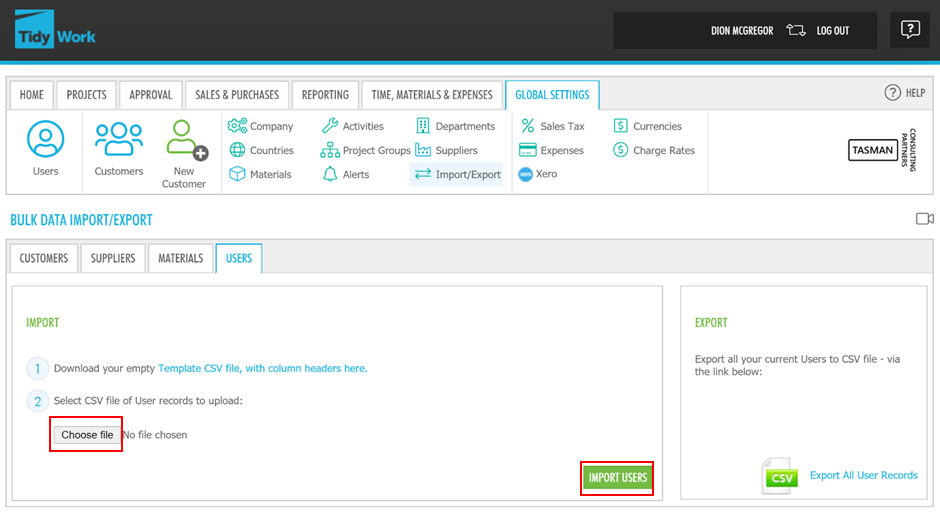This screenshot has height=523, width=940.
Task: Click the Tasman Consulting Partners logo
Action: tap(882, 150)
